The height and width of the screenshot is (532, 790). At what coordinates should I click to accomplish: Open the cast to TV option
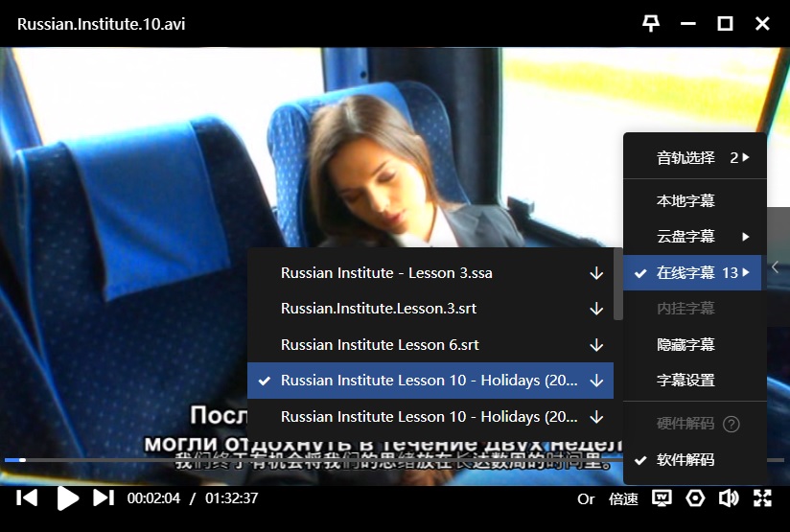point(661,498)
